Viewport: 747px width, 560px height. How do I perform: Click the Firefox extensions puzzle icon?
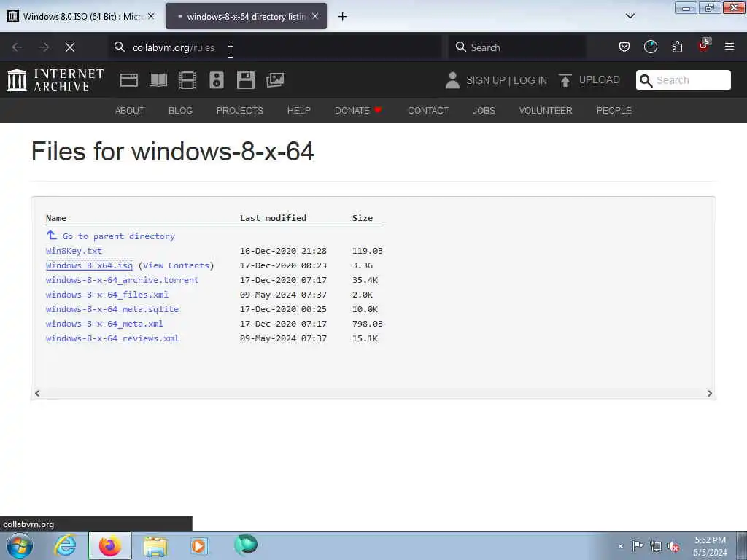tap(677, 47)
